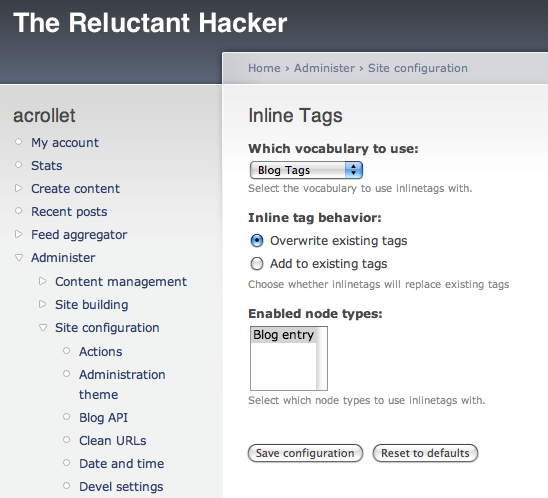Screen dimensions: 548x498
Task: Open the Blog Tags vocabulary dropdown
Action: [306, 170]
